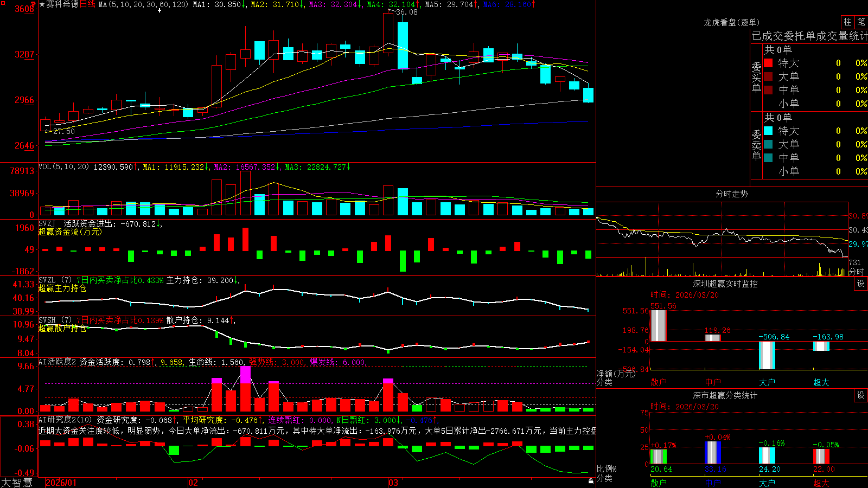The image size is (868, 488).
Task: Click the MA(5,10,20,30,60,120) indicator label
Action: [x=143, y=4]
